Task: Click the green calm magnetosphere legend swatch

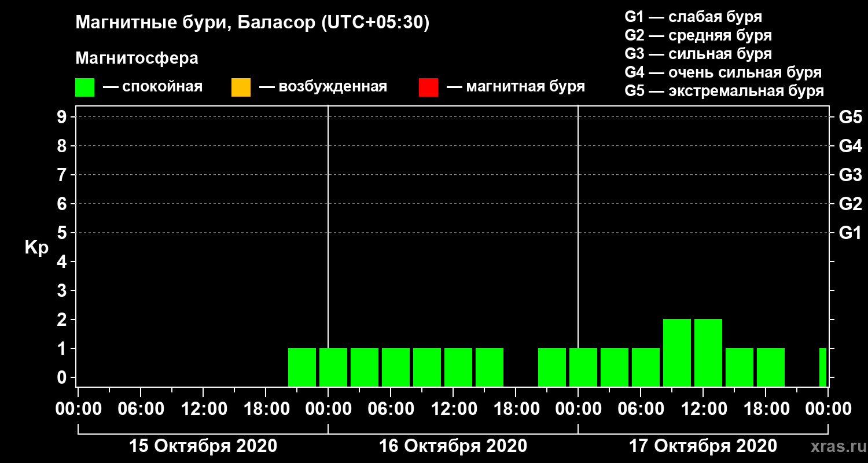Action: (x=84, y=87)
